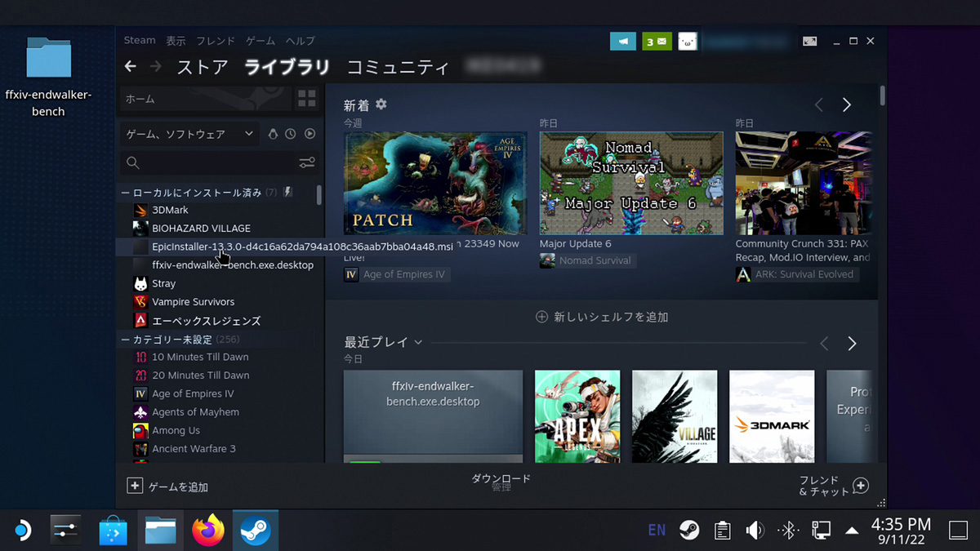The height and width of the screenshot is (551, 980).
Task: Open the ARK Community Crunch news image
Action: [804, 184]
